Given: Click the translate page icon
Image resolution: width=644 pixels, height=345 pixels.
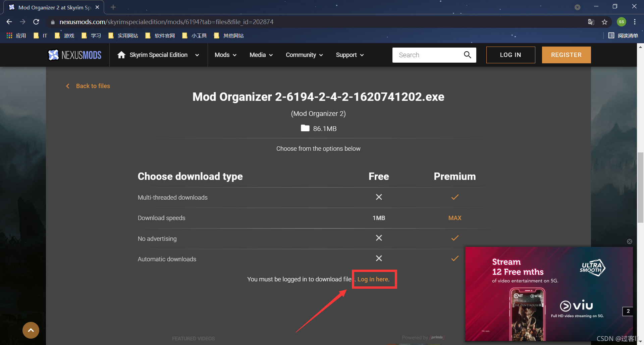Looking at the screenshot, I should (x=591, y=22).
